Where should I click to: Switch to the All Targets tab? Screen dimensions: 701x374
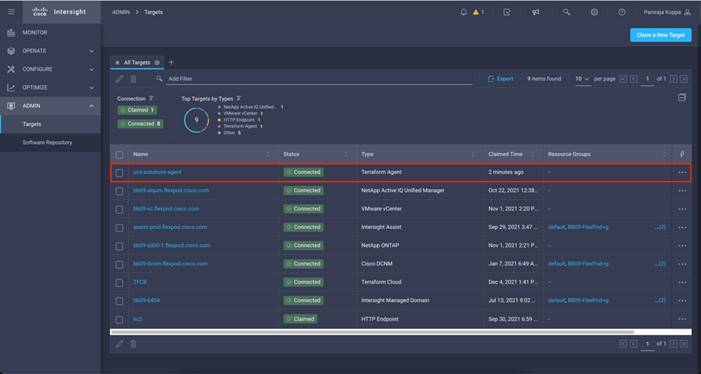coord(137,63)
